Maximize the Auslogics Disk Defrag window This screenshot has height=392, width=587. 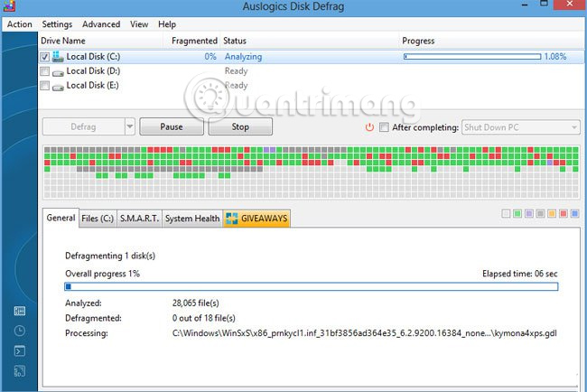click(x=544, y=4)
